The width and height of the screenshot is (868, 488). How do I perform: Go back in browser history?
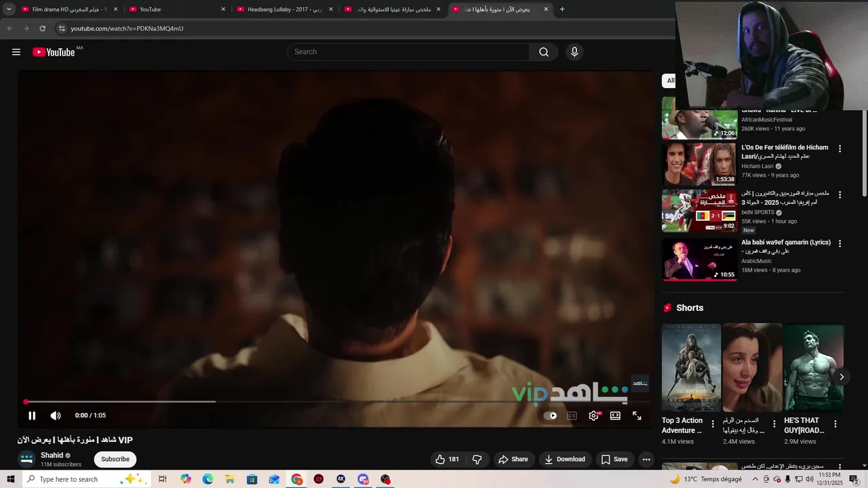point(9,28)
